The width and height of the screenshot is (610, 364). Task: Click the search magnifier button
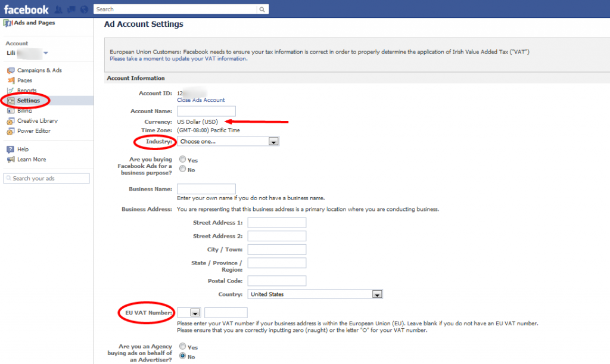point(262,10)
